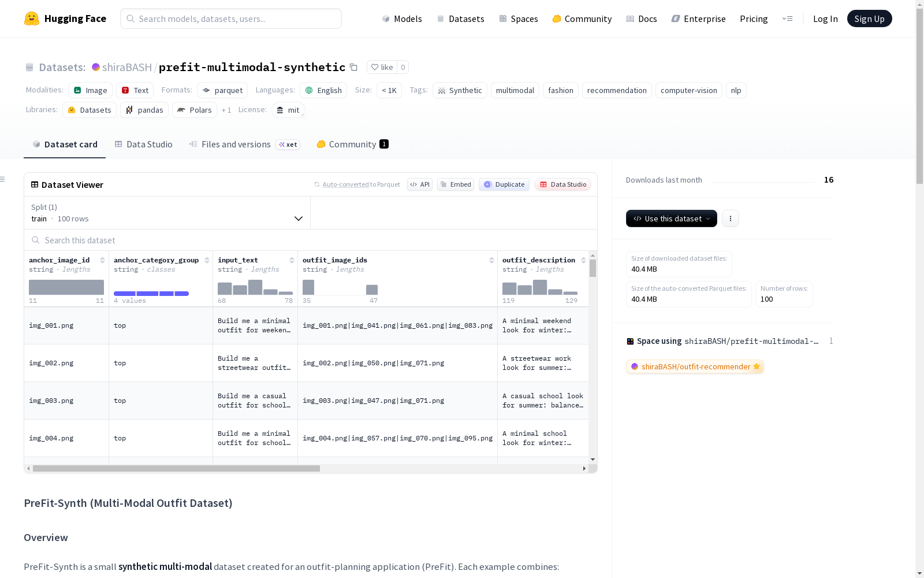Click the Text modality tag

pyautogui.click(x=135, y=90)
